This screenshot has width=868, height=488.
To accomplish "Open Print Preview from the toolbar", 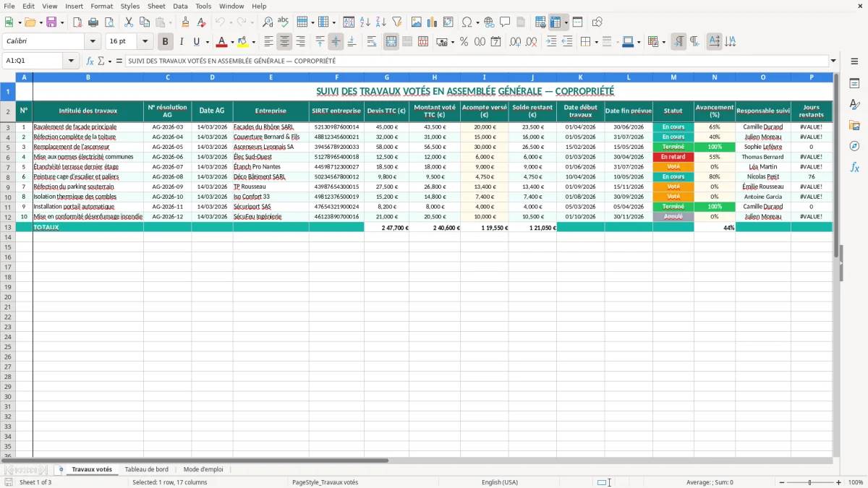I will click(x=109, y=22).
